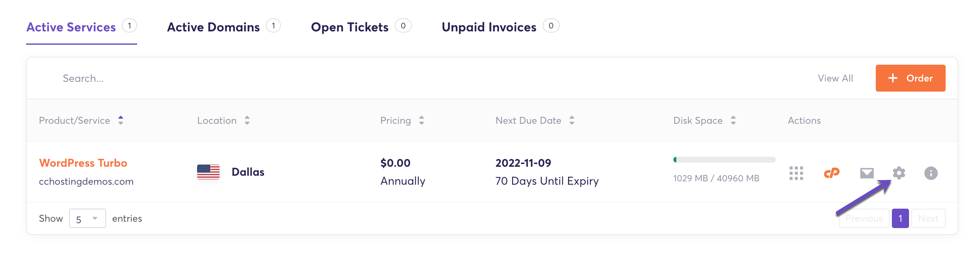The height and width of the screenshot is (255, 980).
Task: Switch to the Active Domains tab
Action: [x=213, y=27]
